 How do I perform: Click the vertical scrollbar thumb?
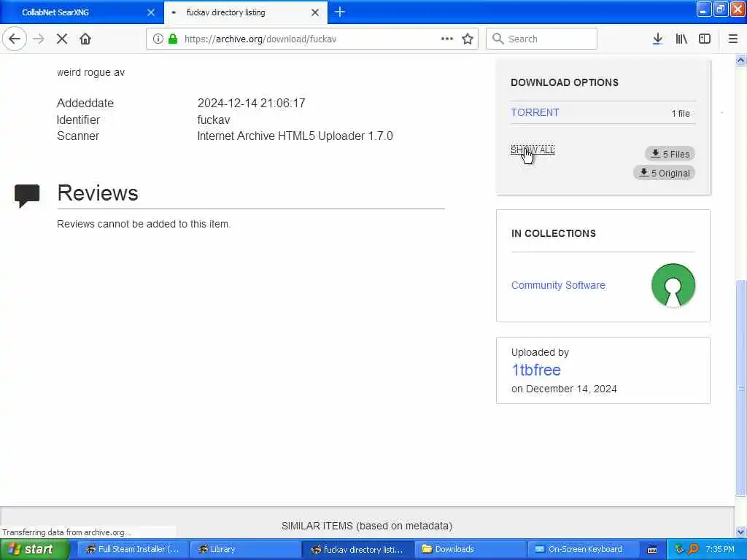tap(740, 388)
